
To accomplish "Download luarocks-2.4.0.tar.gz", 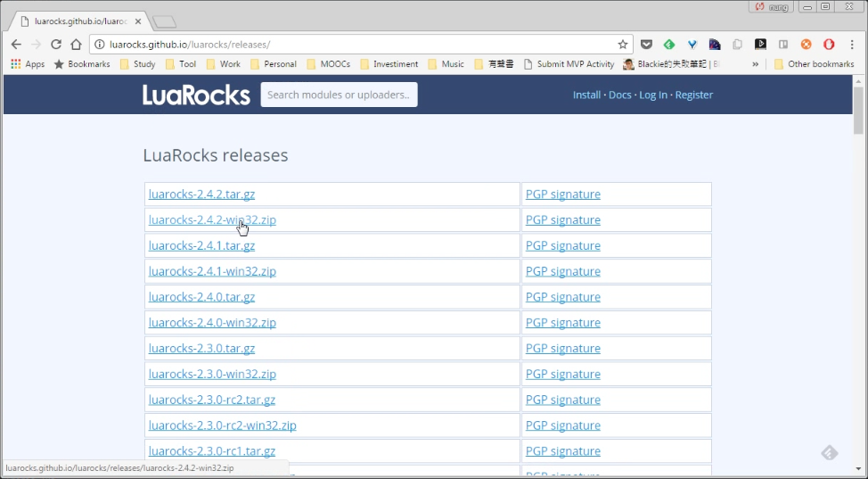I will pyautogui.click(x=201, y=297).
